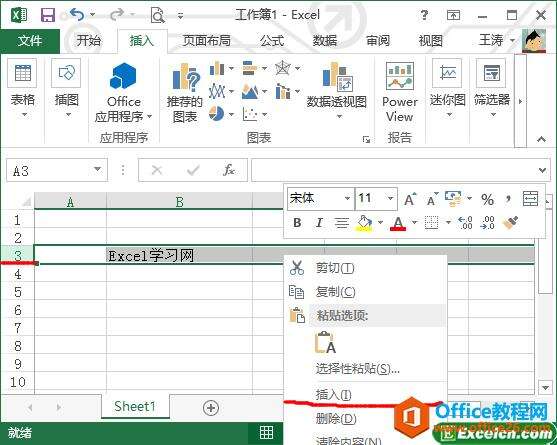Choose 插入 Insert from context menu
557x445 pixels.
click(365, 394)
